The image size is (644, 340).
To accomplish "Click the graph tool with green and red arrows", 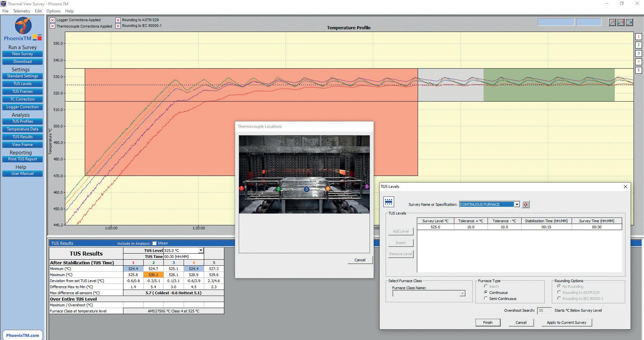I will point(621,22).
